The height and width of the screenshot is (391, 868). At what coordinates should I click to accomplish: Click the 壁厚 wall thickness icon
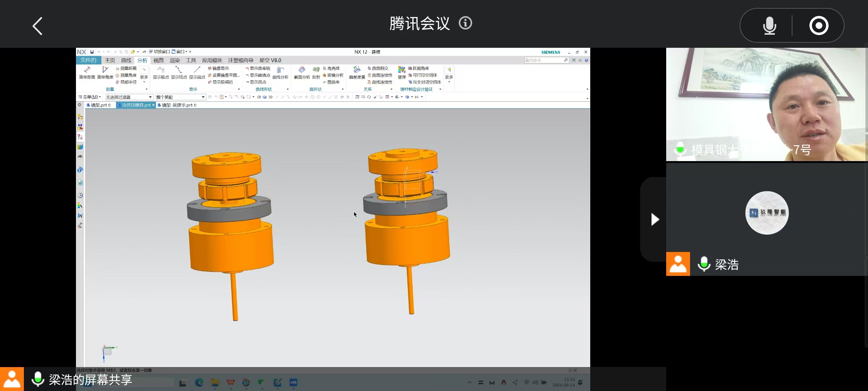point(401,72)
